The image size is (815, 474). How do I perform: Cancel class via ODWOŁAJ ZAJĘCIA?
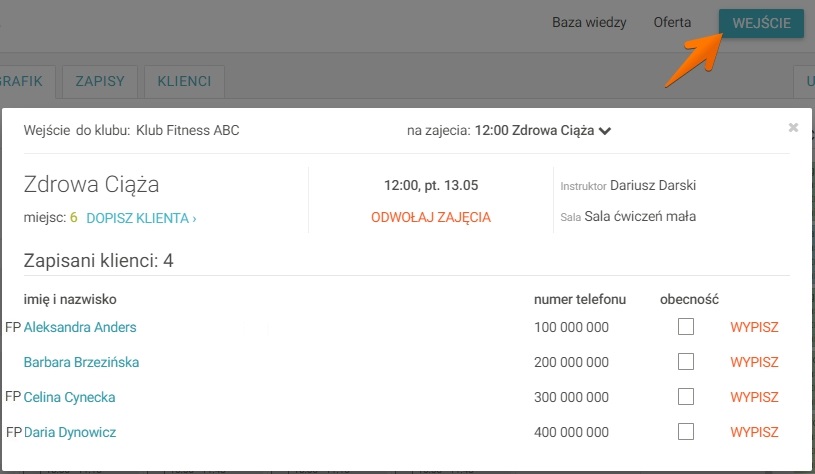[431, 217]
